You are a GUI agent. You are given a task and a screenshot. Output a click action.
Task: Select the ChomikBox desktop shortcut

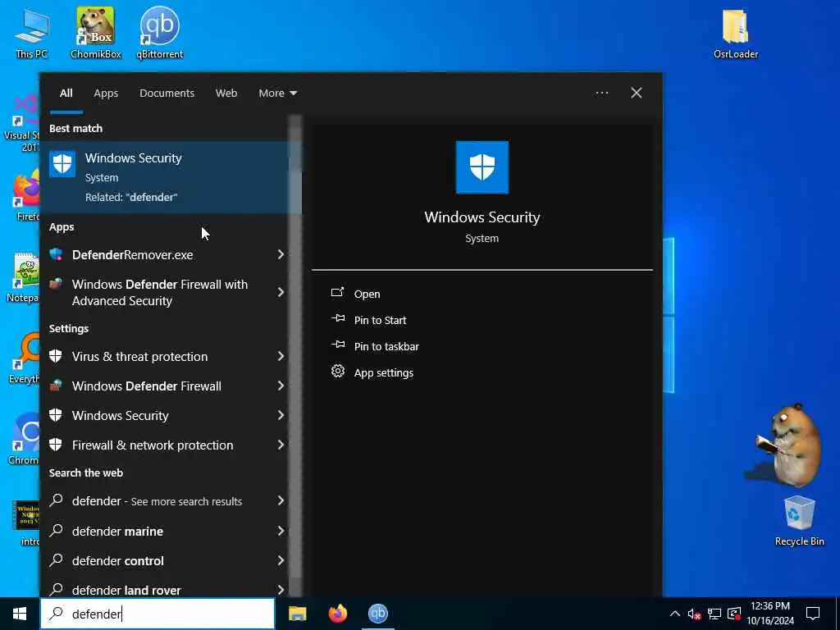[x=96, y=33]
